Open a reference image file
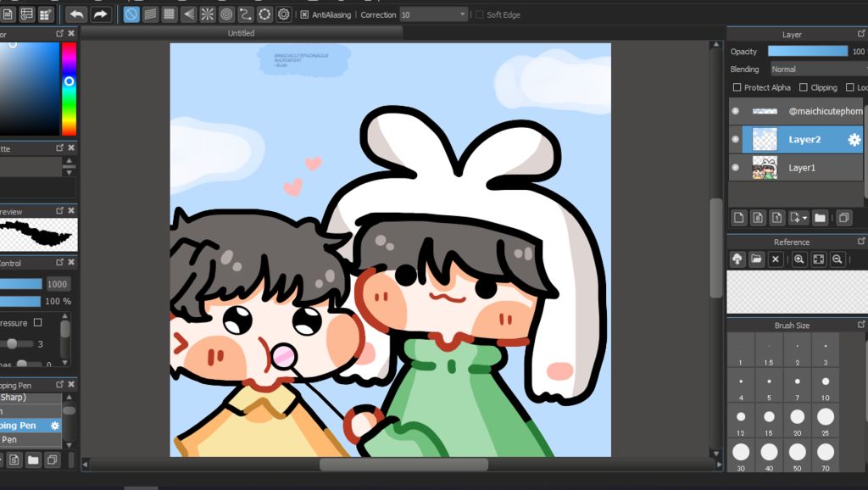 click(x=756, y=259)
